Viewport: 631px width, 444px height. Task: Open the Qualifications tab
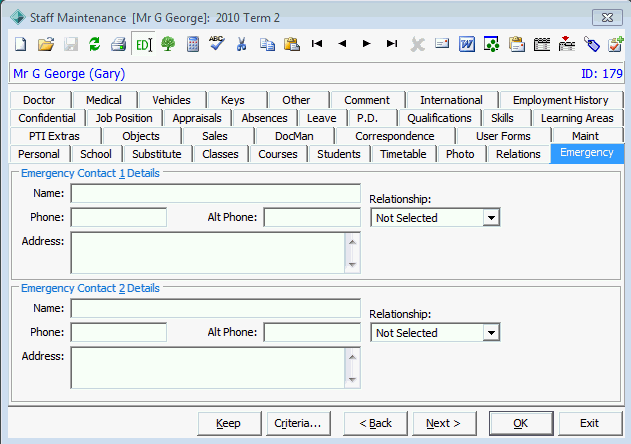click(x=439, y=118)
